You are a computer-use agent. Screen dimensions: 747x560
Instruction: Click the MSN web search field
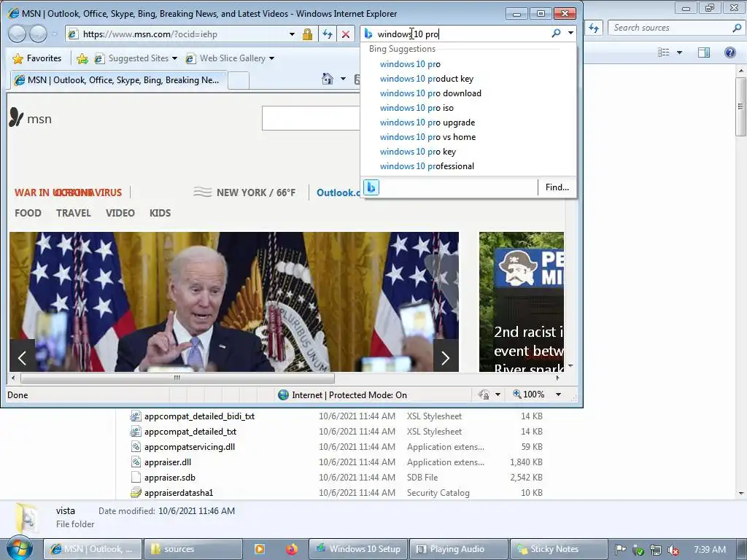311,117
